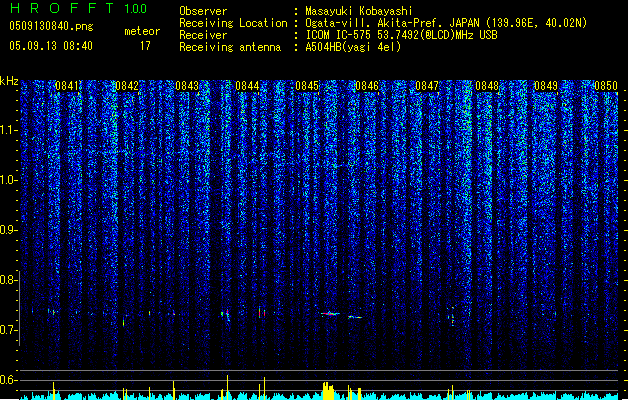
Task: Click the 0842 time marker
Action: 127,86
